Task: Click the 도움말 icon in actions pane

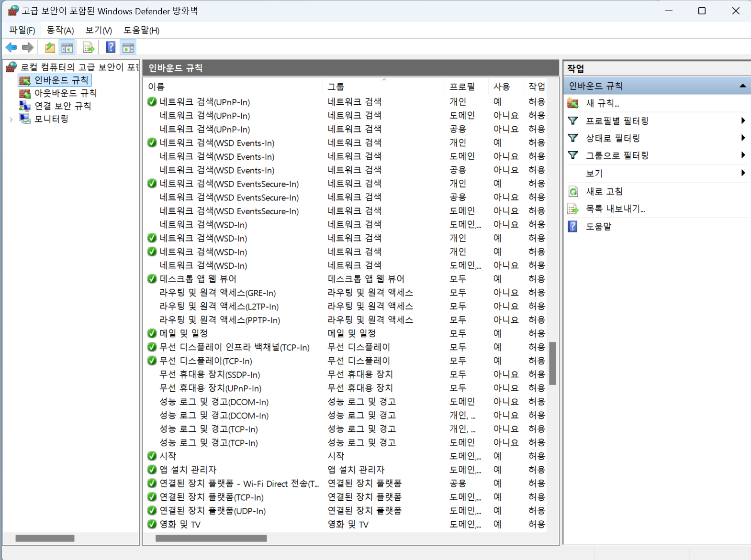Action: click(x=573, y=226)
